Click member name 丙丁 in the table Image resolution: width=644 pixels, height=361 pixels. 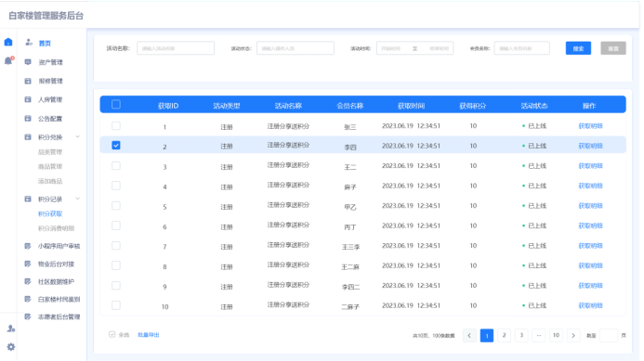(x=350, y=226)
